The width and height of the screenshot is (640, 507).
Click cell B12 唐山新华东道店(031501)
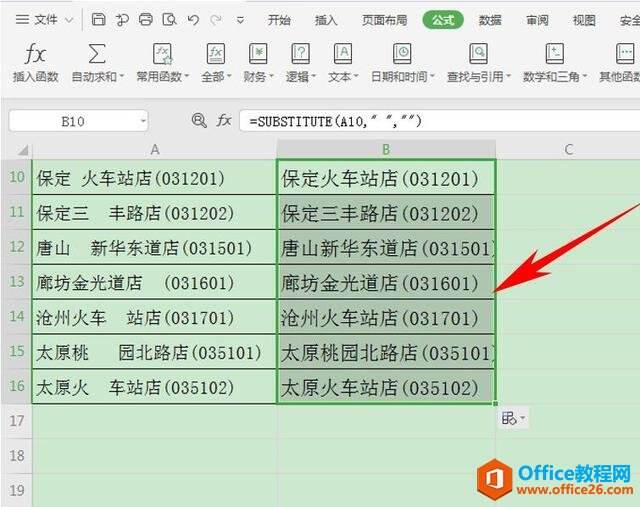point(386,247)
